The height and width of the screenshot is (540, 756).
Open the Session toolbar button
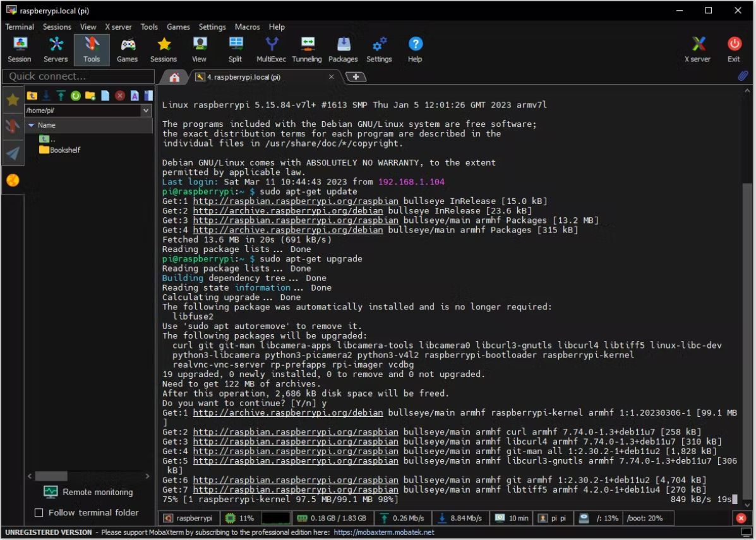click(20, 50)
